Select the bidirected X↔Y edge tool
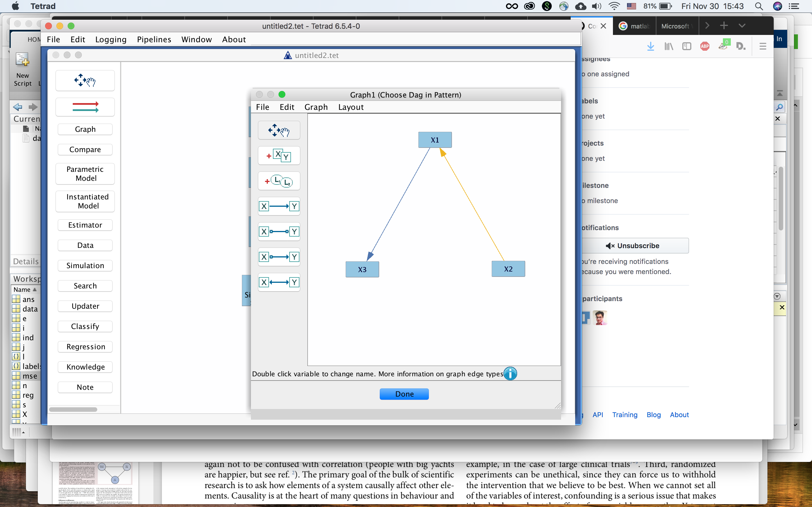This screenshot has width=812, height=507. [x=279, y=282]
